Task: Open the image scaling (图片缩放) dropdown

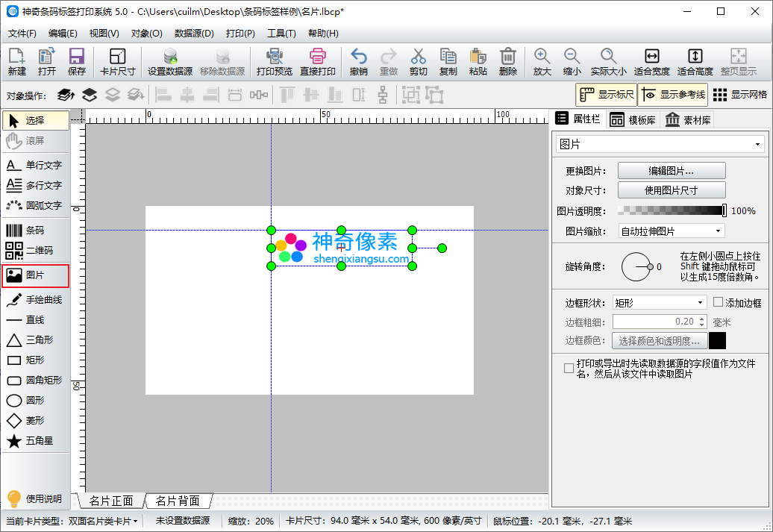Action: click(671, 231)
